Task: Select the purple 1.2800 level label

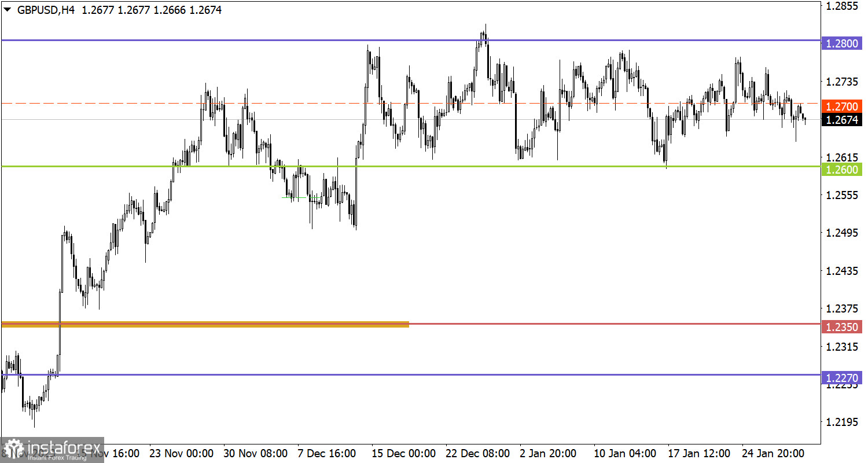Action: coord(842,43)
